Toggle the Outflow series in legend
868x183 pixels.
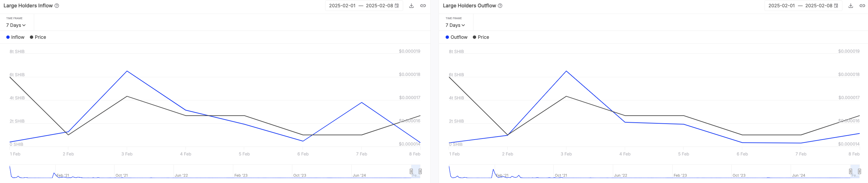coord(457,37)
